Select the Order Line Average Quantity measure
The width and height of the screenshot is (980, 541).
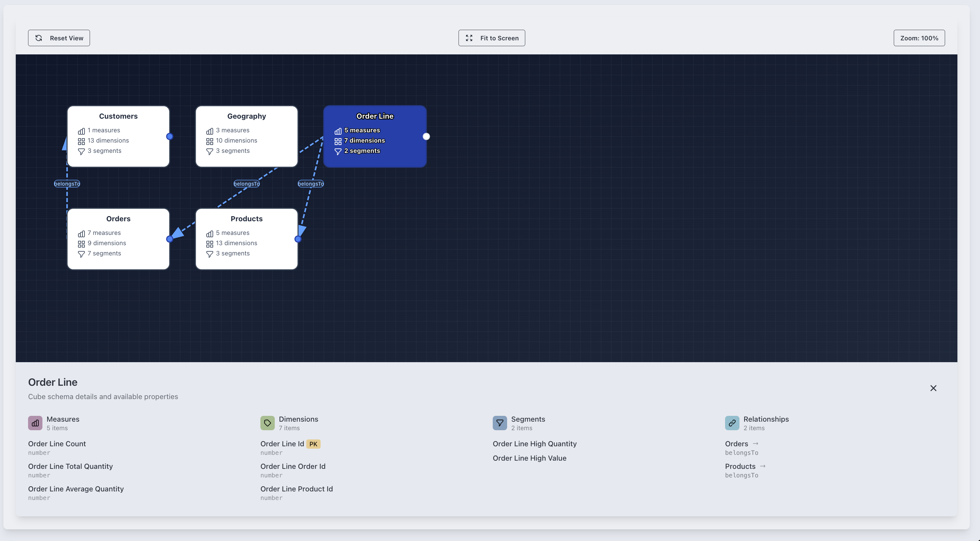pos(76,489)
